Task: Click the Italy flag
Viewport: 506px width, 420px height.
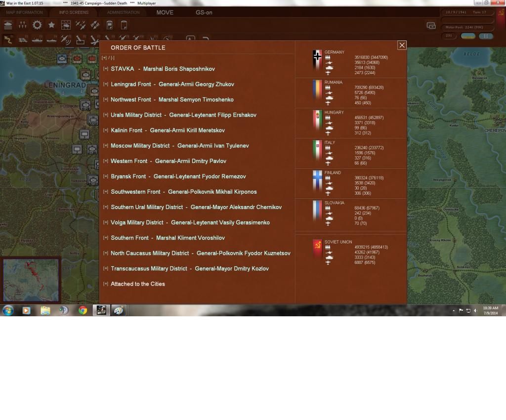Action: point(318,150)
